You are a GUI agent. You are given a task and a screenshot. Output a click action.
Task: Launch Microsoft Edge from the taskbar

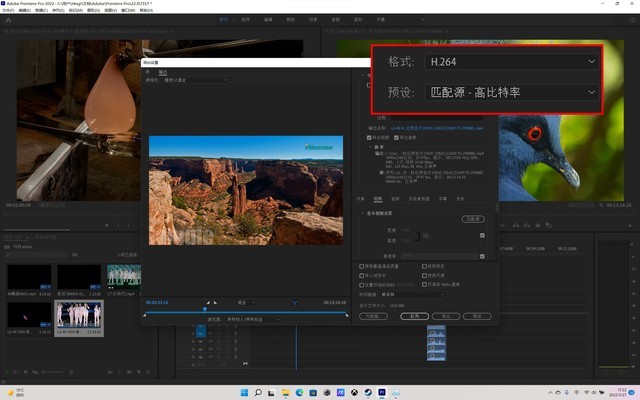pos(299,393)
